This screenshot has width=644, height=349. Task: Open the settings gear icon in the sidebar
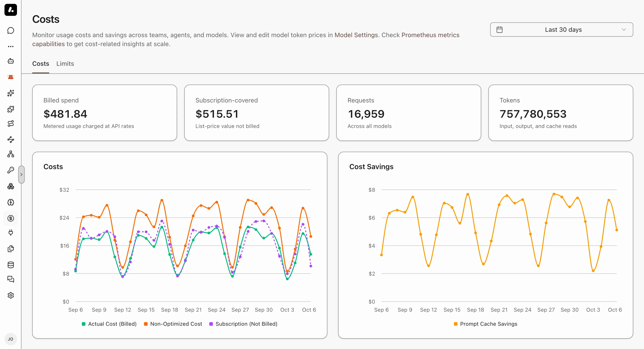coord(11,295)
